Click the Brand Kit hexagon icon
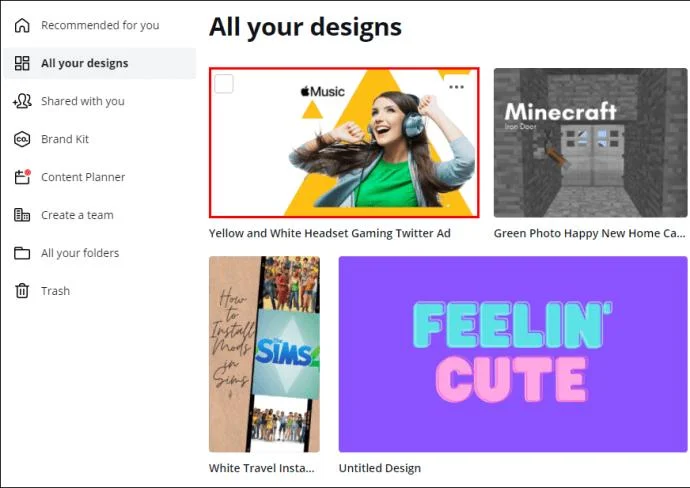This screenshot has height=488, width=690. [22, 139]
